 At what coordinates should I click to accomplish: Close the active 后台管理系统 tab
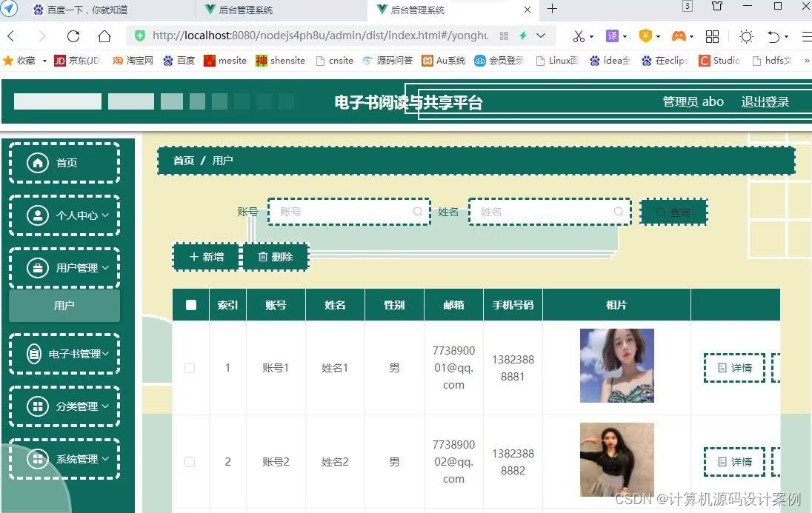tap(528, 10)
